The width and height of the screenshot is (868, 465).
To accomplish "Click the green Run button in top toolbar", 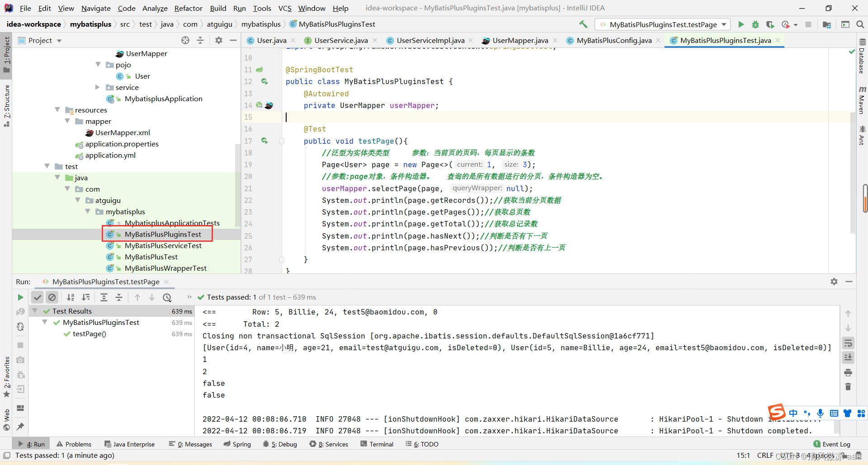I will (741, 24).
